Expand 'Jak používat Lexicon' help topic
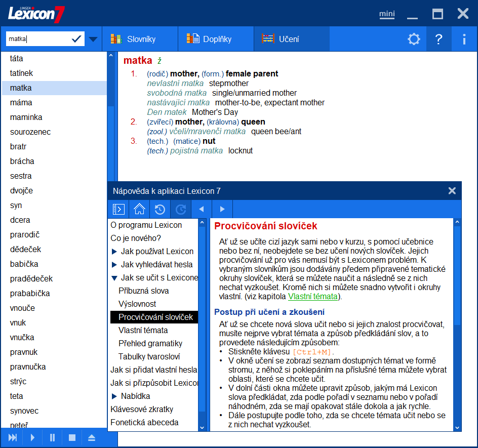This screenshot has width=478, height=448. 114,252
